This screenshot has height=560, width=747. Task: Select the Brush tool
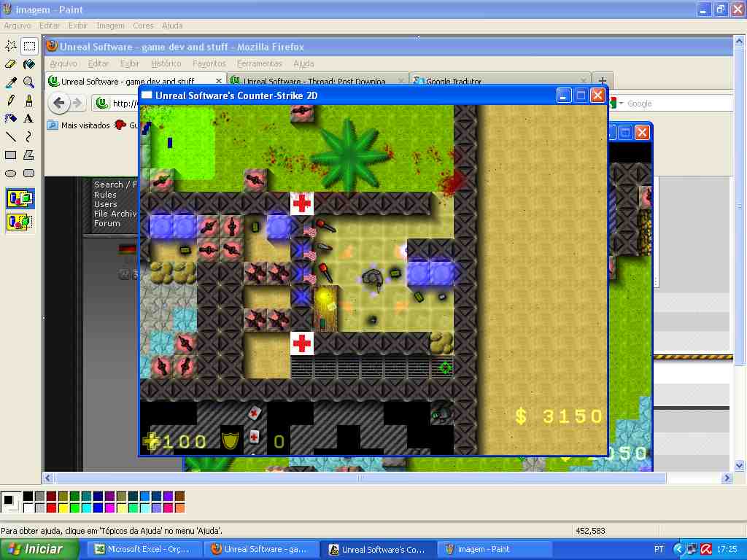click(x=29, y=100)
